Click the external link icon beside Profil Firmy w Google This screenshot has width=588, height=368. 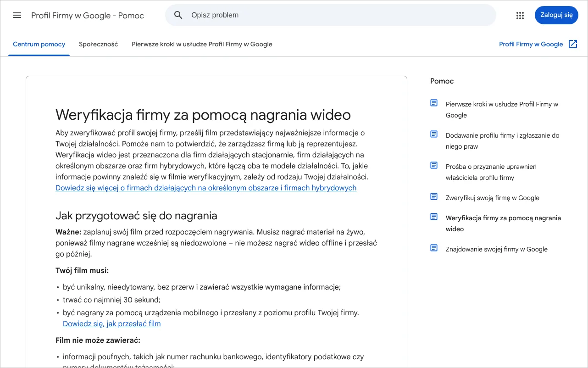pyautogui.click(x=573, y=44)
